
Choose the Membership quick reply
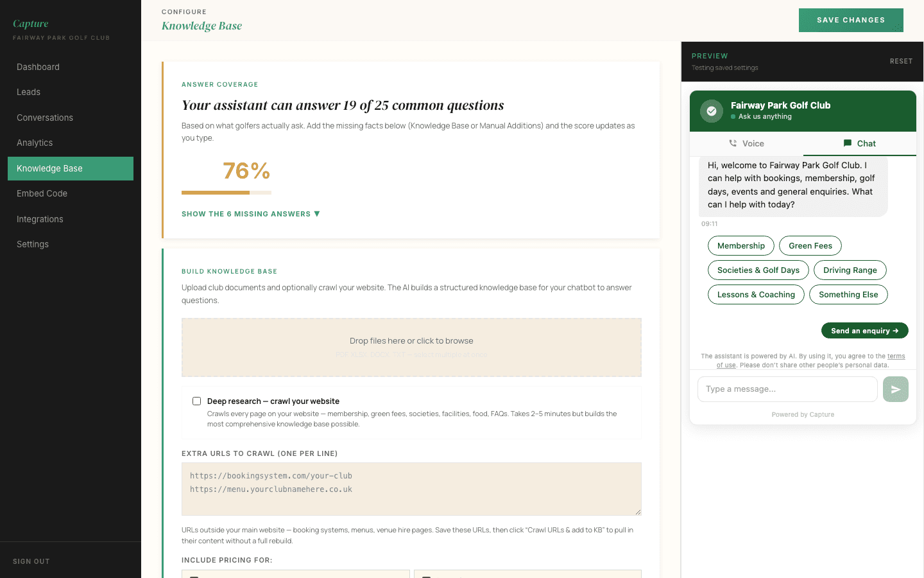tap(741, 246)
